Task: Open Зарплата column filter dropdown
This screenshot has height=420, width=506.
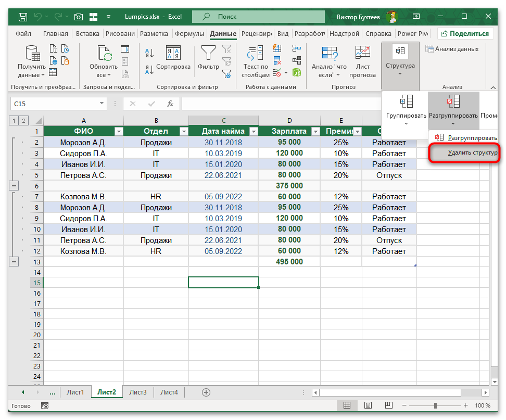Action: 315,131
